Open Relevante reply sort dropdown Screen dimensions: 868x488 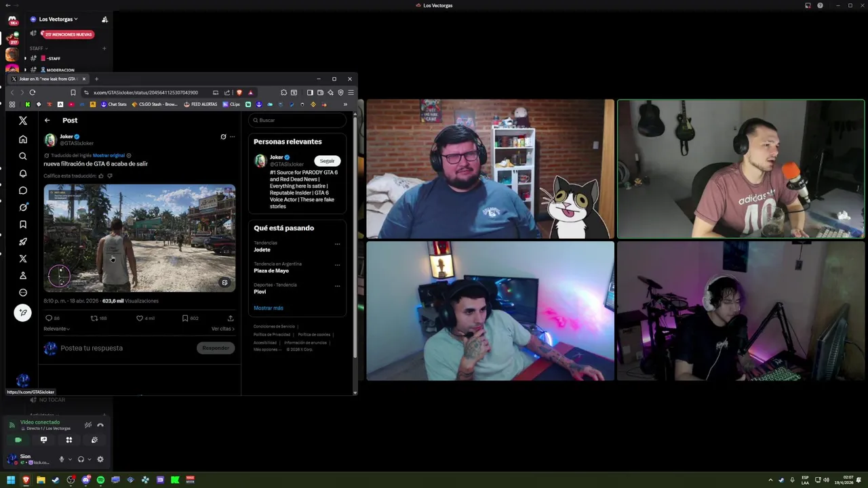(x=56, y=329)
